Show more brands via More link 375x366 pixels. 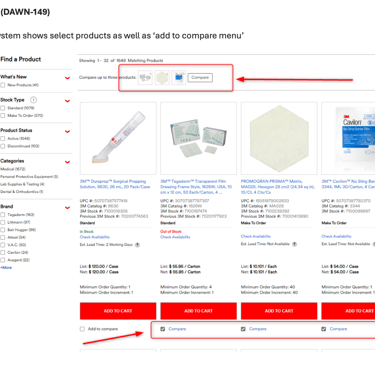pos(6,268)
